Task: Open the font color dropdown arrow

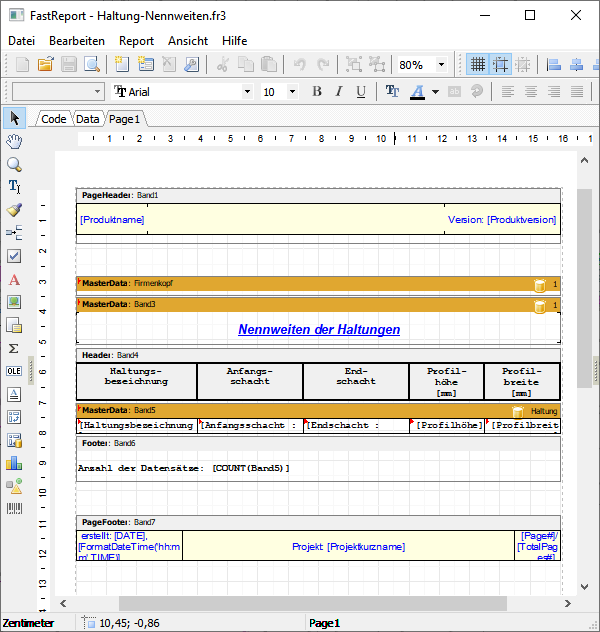Action: pos(435,92)
